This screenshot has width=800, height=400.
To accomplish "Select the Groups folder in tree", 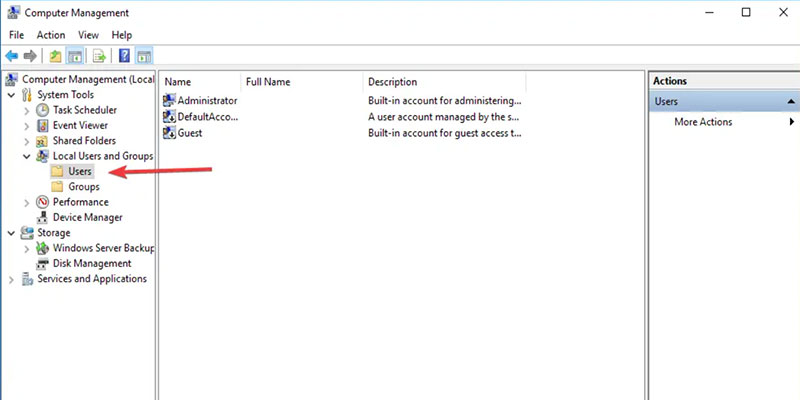I will click(83, 187).
